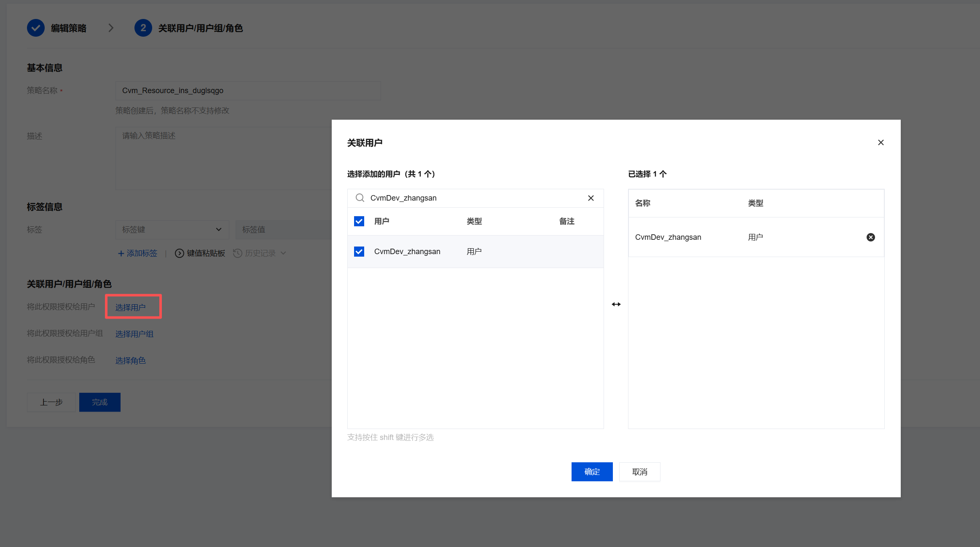Click the 键值粘贴板 clipboard icon
This screenshot has height=547, width=980.
coord(180,253)
